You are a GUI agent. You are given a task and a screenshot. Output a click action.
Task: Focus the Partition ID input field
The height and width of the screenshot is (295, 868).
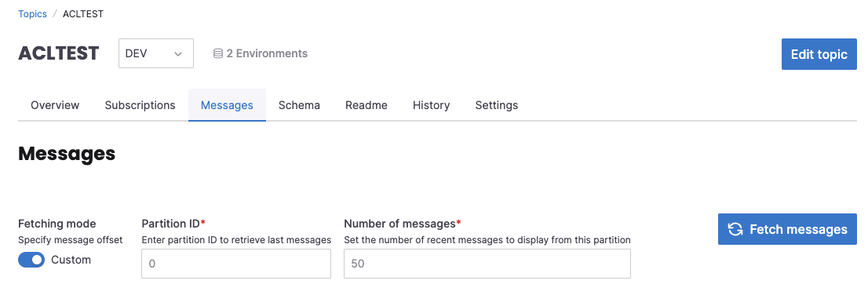pyautogui.click(x=236, y=264)
